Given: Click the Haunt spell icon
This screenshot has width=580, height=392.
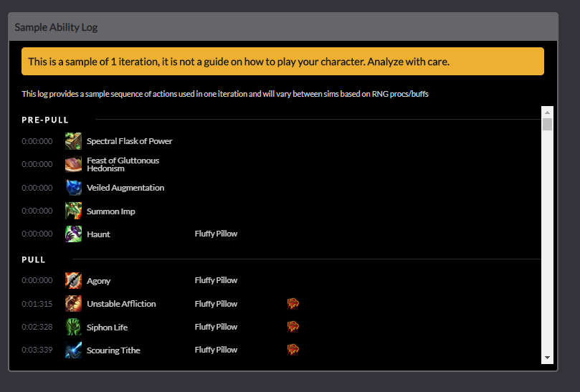Looking at the screenshot, I should (x=73, y=234).
